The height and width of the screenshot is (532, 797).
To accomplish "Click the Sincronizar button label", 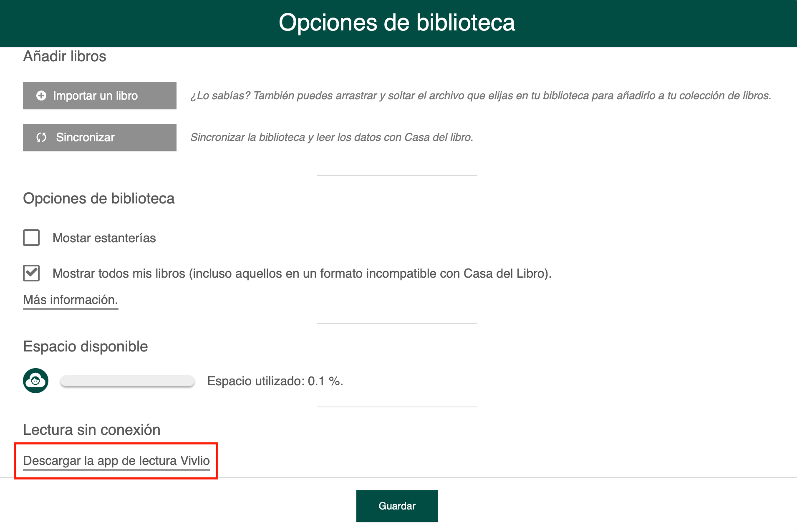I will pyautogui.click(x=85, y=137).
